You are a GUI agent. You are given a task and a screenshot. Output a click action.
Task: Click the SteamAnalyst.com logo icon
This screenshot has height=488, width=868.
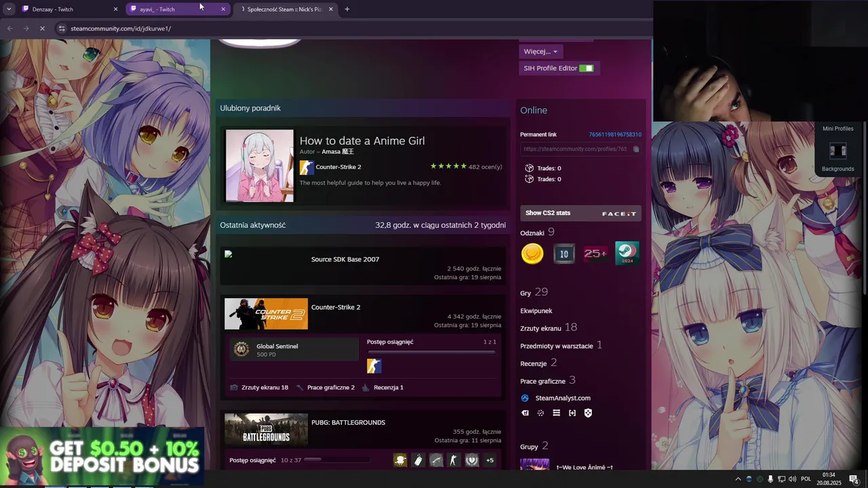click(x=525, y=398)
